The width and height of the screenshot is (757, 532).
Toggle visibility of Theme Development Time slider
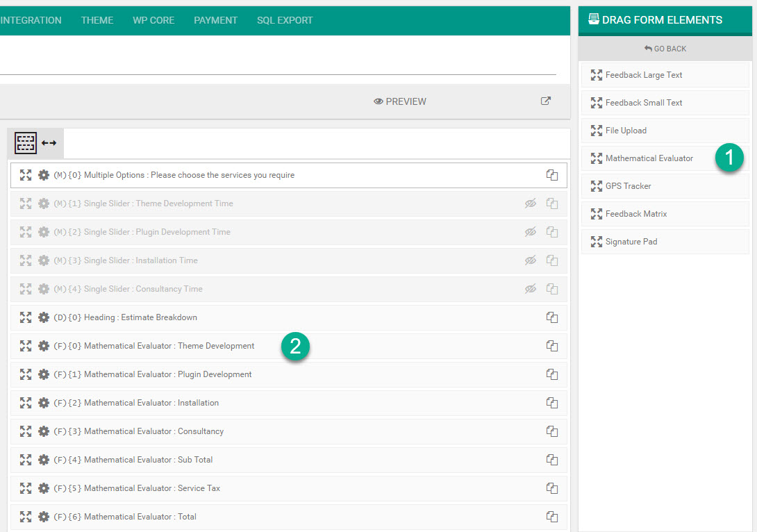531,203
